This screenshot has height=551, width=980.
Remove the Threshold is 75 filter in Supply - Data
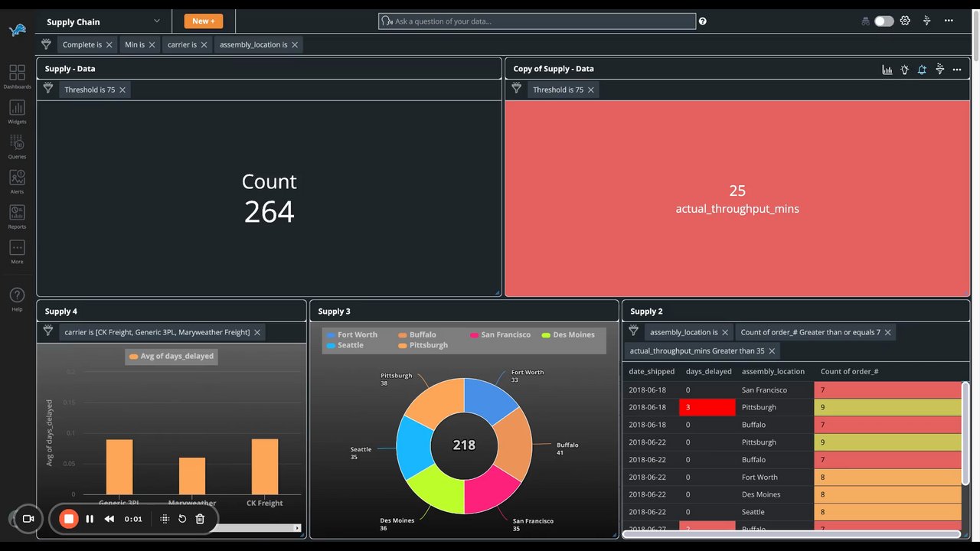tap(122, 90)
